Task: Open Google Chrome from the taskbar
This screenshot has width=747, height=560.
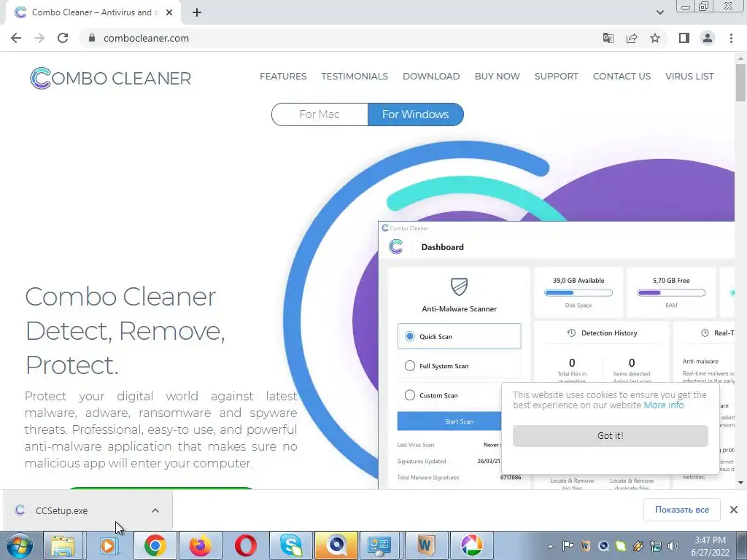Action: (155, 545)
